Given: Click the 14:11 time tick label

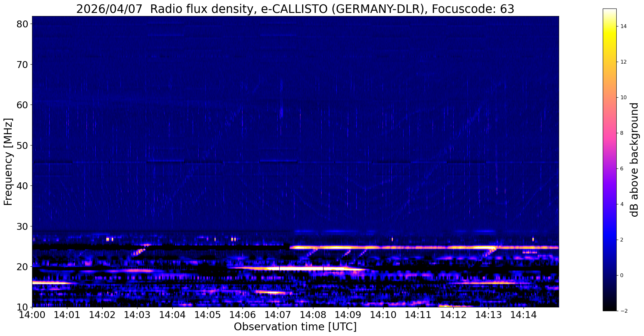Looking at the screenshot, I should click(418, 314).
